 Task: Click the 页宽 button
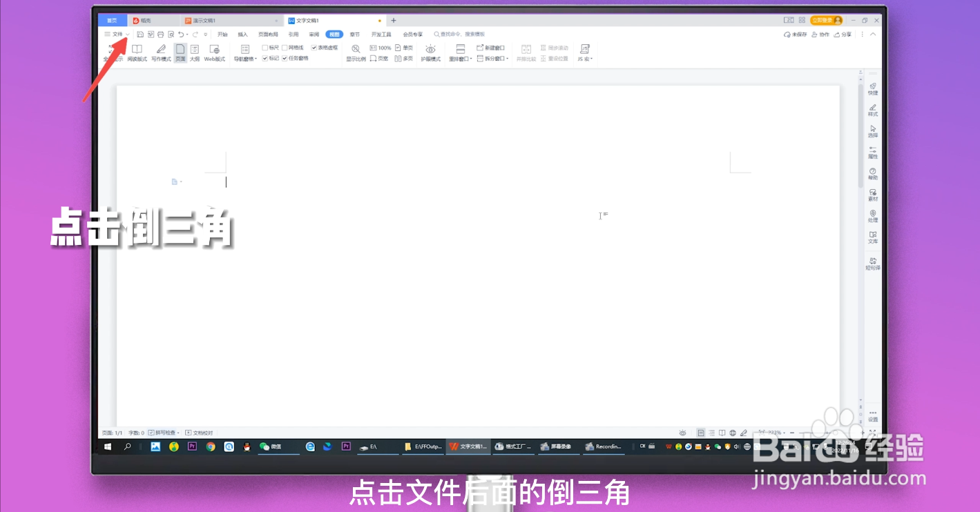[379, 59]
